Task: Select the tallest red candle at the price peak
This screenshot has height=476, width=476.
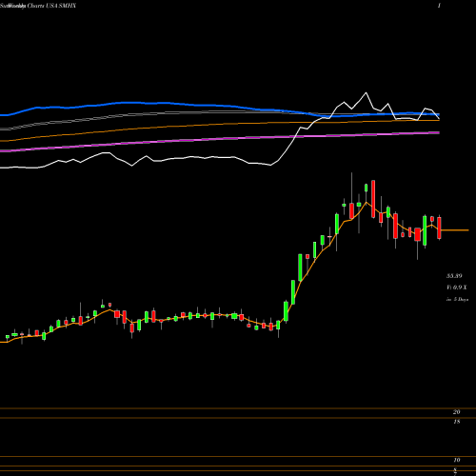Action: [x=373, y=199]
